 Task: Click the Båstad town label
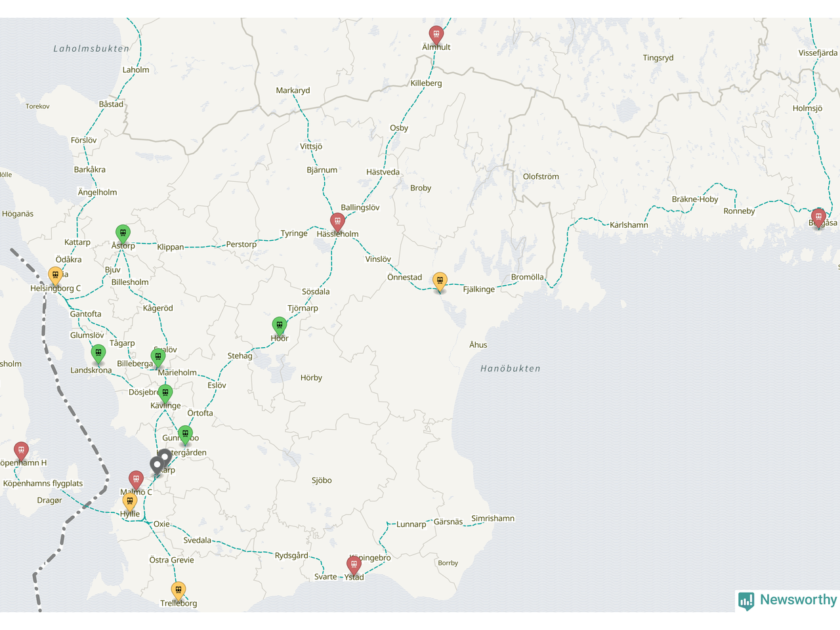pos(111,104)
